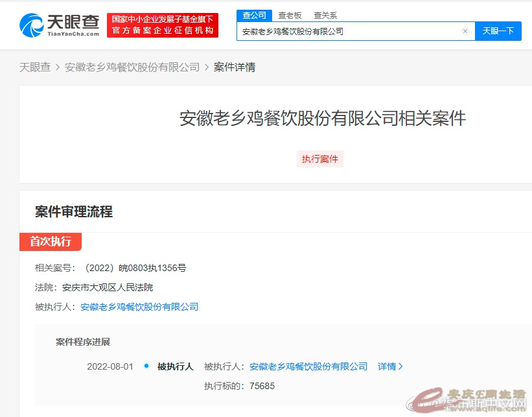532x417 pixels.
Task: Click the arrow next to 详情
Action: pos(400,366)
